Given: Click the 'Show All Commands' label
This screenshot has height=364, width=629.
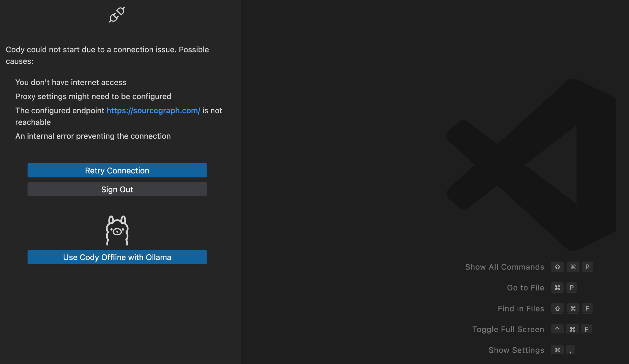Looking at the screenshot, I should pyautogui.click(x=505, y=267).
